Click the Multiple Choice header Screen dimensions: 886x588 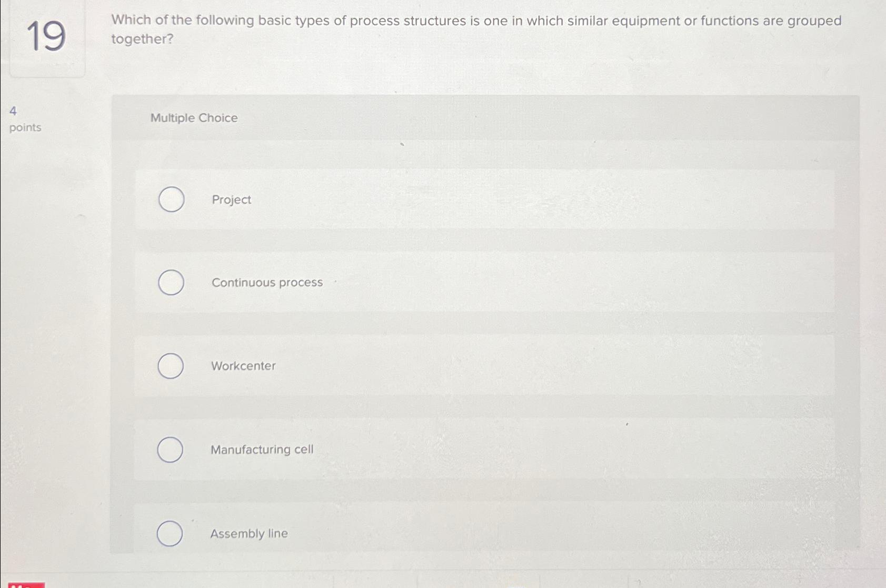[194, 118]
